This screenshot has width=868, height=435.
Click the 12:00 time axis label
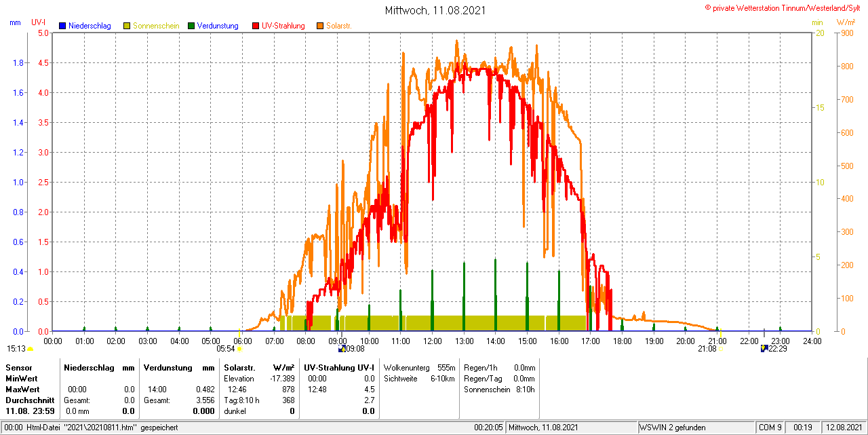[x=432, y=341]
